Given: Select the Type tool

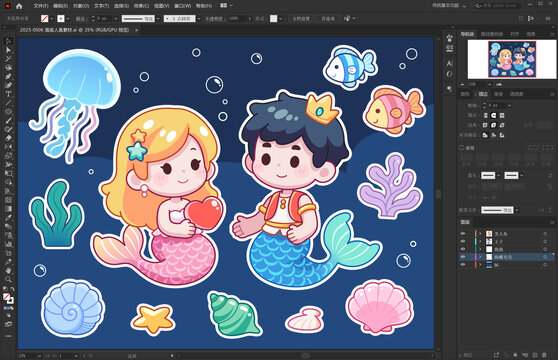Looking at the screenshot, I should point(8,94).
